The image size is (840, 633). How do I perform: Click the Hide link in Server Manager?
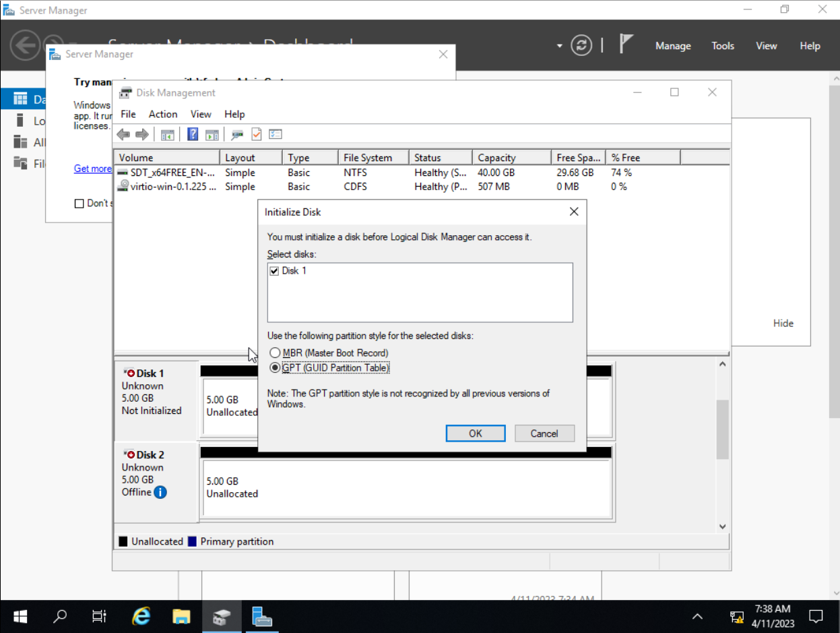[783, 323]
